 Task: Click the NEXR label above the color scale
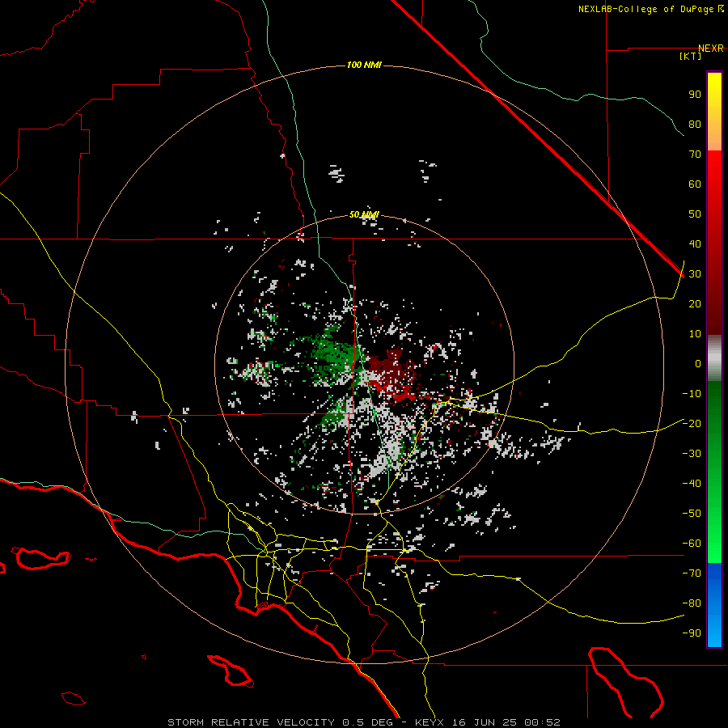pos(711,49)
